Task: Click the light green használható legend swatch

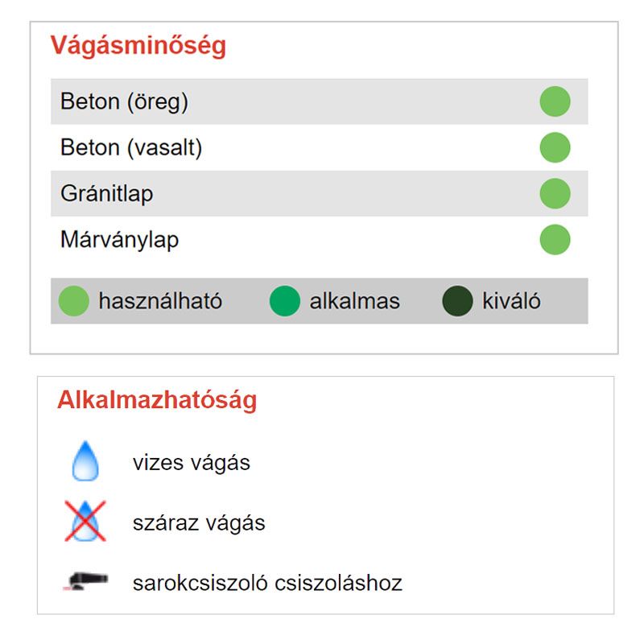Action: click(x=74, y=301)
